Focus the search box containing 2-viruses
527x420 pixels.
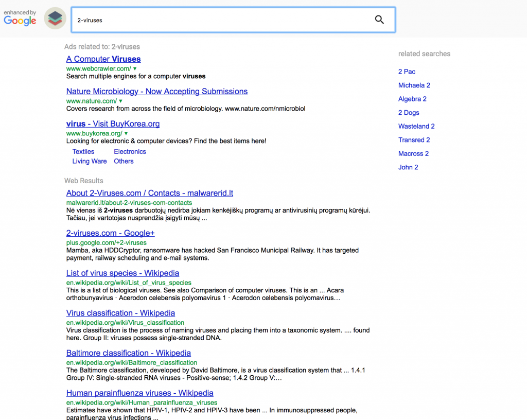coord(233,20)
